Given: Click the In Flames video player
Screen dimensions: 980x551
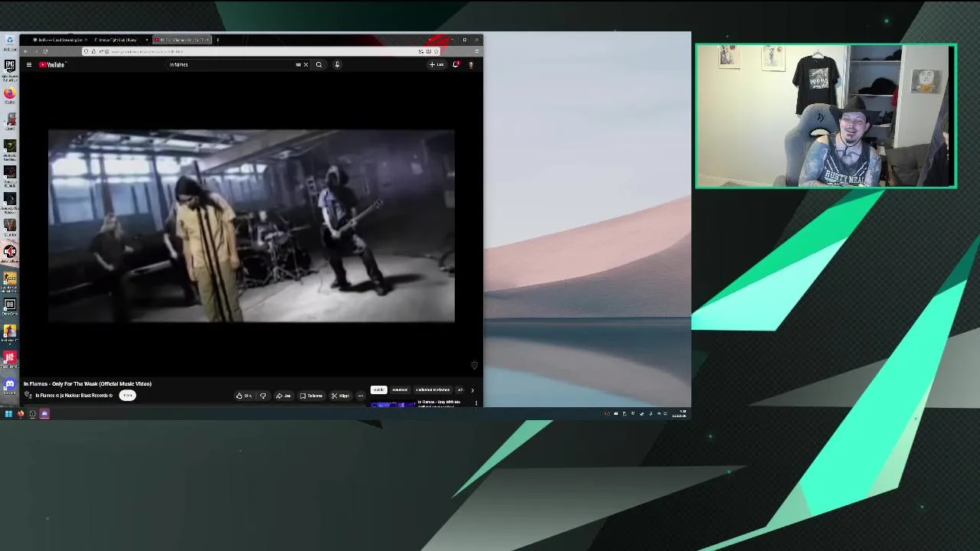Looking at the screenshot, I should point(251,226).
